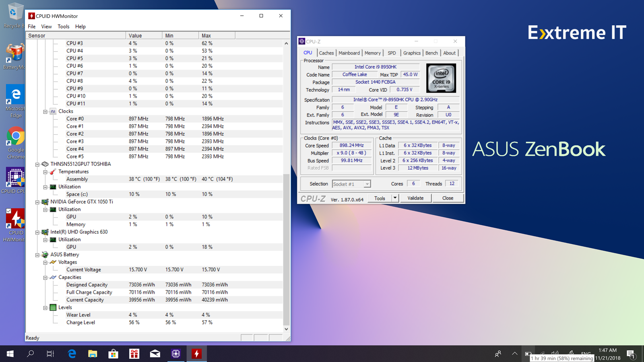
Task: Show hidden system tray icons
Action: click(514, 354)
